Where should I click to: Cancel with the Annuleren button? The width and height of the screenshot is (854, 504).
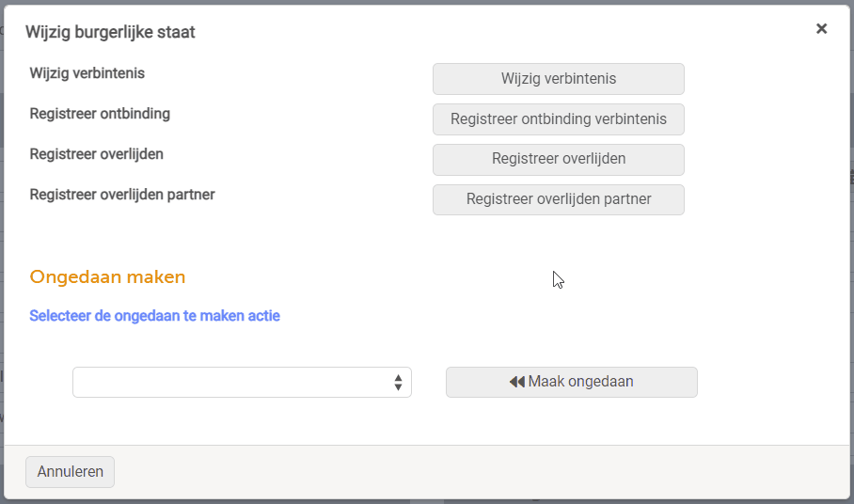coord(70,472)
